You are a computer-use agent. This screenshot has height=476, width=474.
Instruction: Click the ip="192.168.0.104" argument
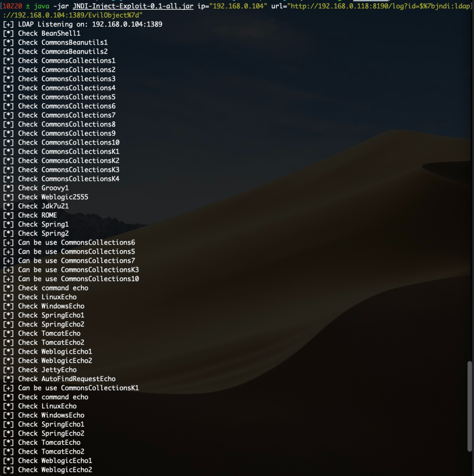click(x=232, y=6)
